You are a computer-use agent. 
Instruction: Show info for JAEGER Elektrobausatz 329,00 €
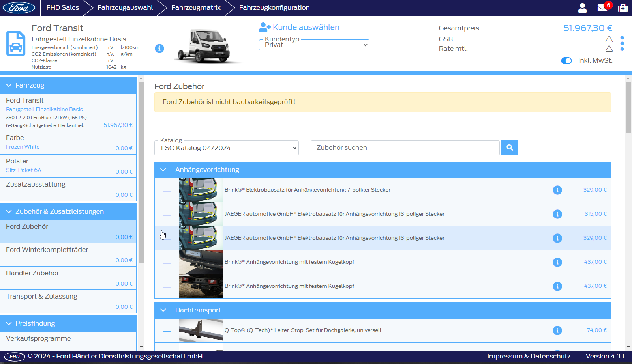tap(557, 238)
